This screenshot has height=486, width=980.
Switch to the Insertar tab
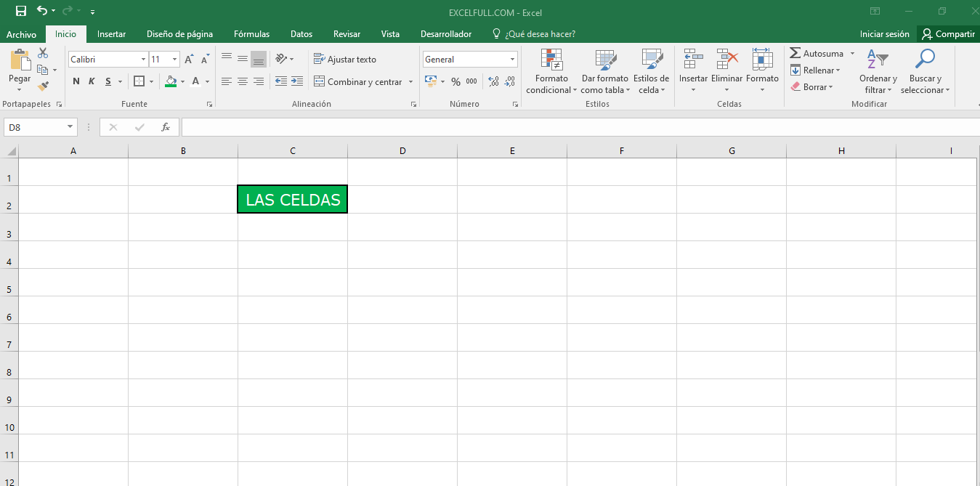click(x=111, y=34)
